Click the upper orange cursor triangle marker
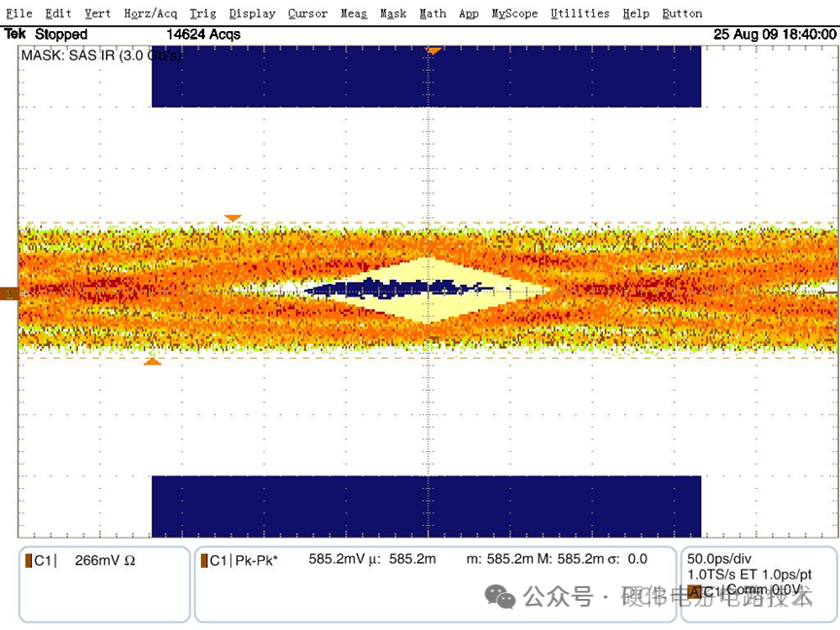 coord(232,218)
